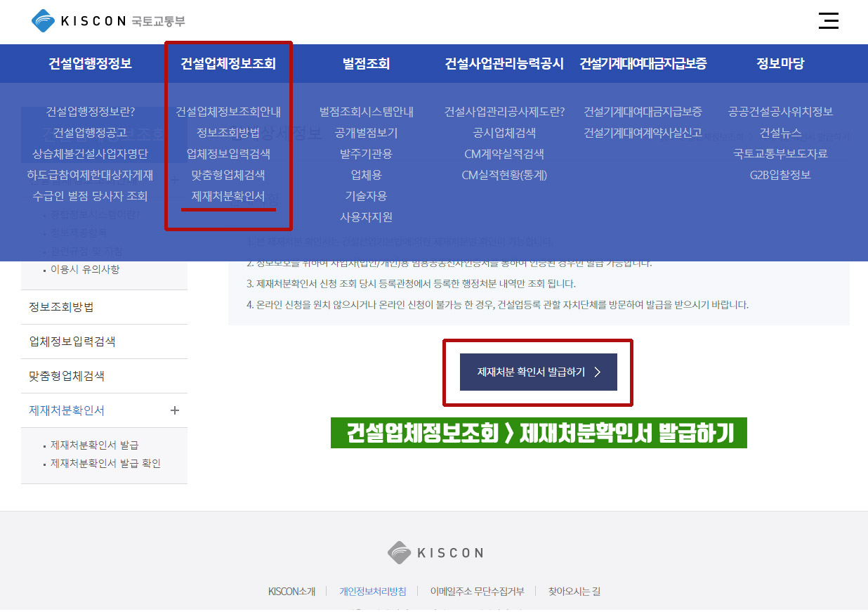Open 제재처분확인서 발급 sidebar sub-item
This screenshot has height=612, width=868.
(94, 445)
